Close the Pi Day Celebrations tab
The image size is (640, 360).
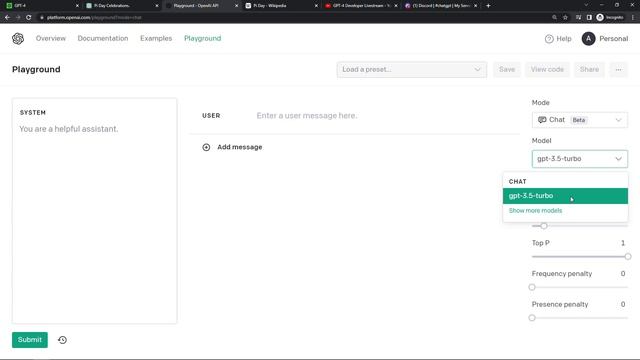click(x=157, y=6)
